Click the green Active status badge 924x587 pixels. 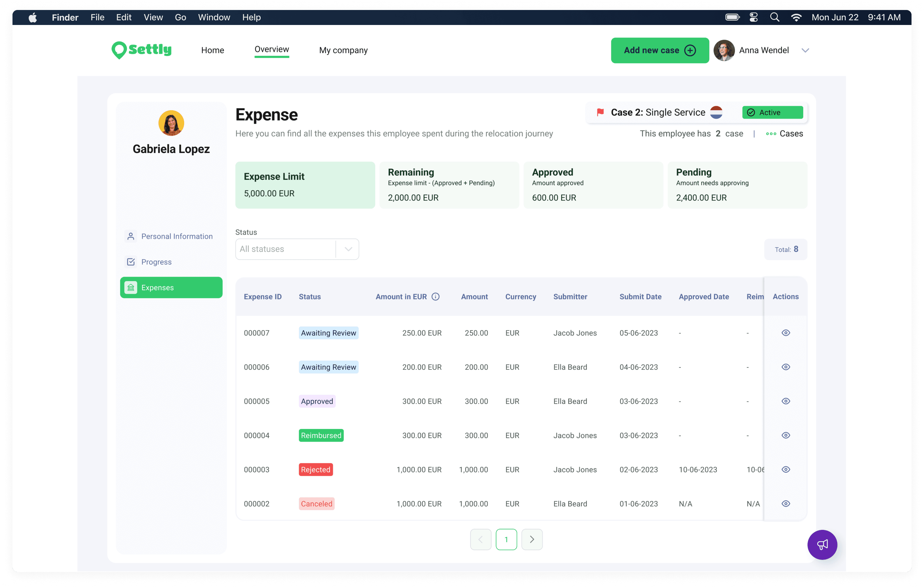pos(772,112)
